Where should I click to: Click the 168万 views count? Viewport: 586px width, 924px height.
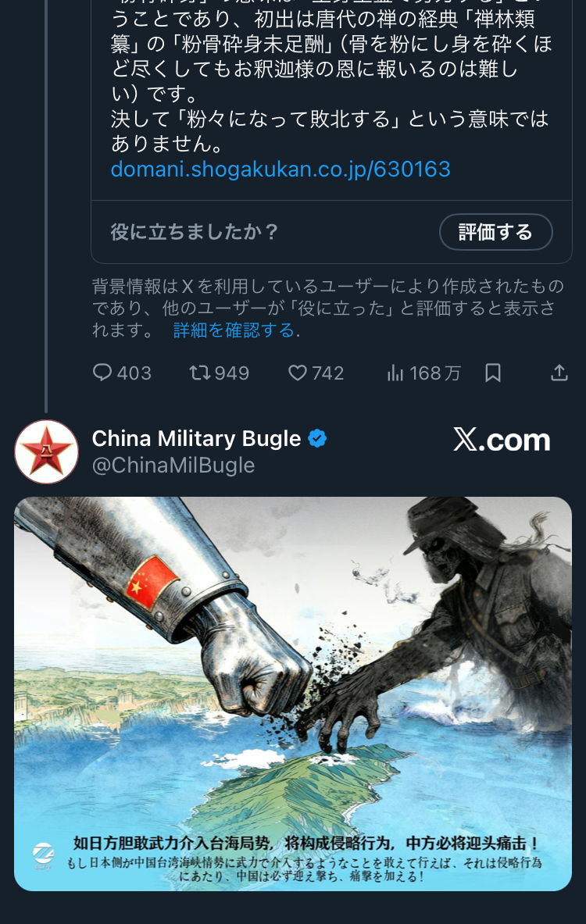click(435, 373)
